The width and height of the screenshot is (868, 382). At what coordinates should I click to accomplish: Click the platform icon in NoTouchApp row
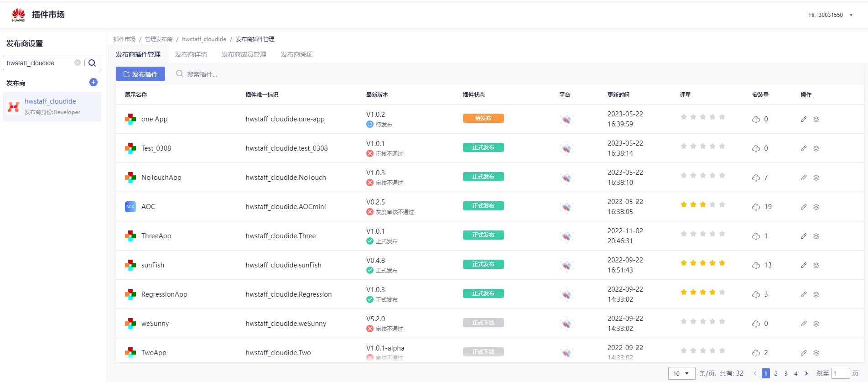[566, 178]
